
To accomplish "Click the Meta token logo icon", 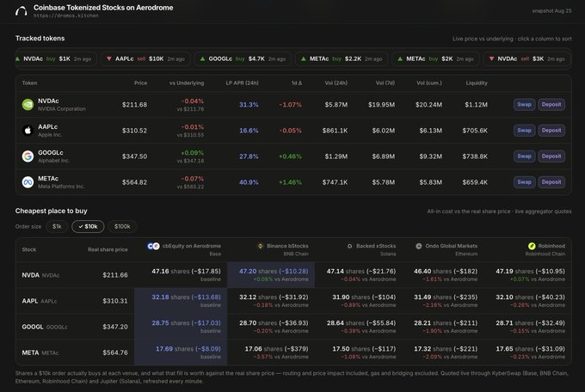I will (28, 182).
